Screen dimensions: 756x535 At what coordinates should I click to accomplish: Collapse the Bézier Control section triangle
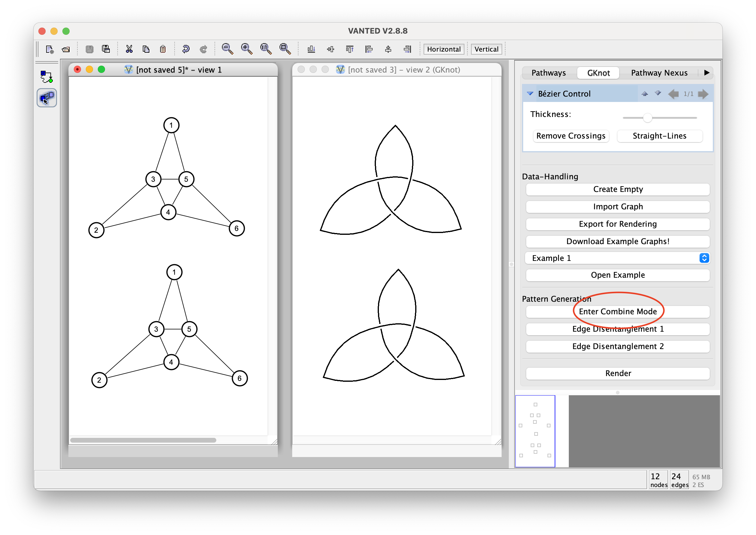(x=530, y=94)
